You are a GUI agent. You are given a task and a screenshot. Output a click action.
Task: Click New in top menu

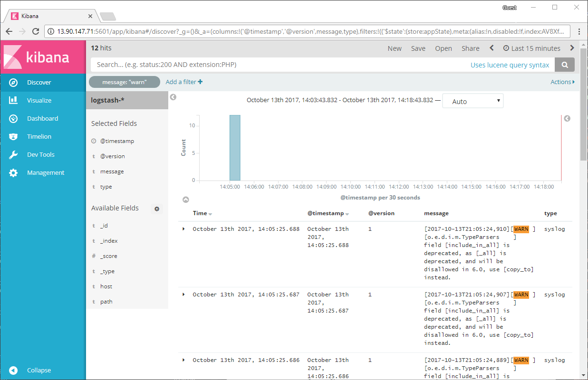point(395,48)
